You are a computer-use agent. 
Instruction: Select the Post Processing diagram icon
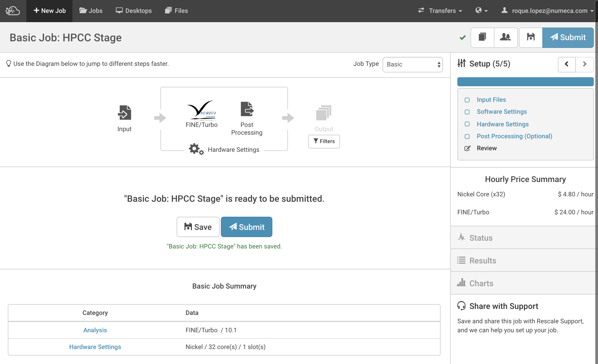click(247, 109)
